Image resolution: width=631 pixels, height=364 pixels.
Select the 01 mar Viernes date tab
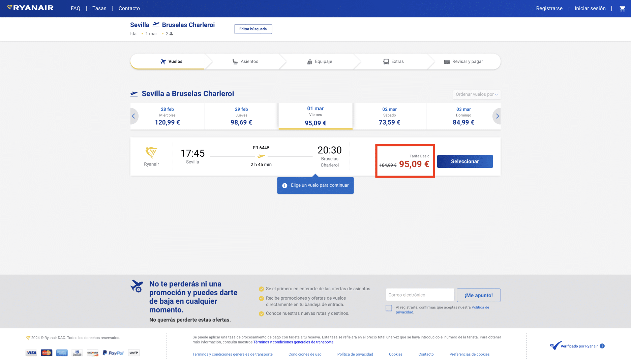pos(315,116)
